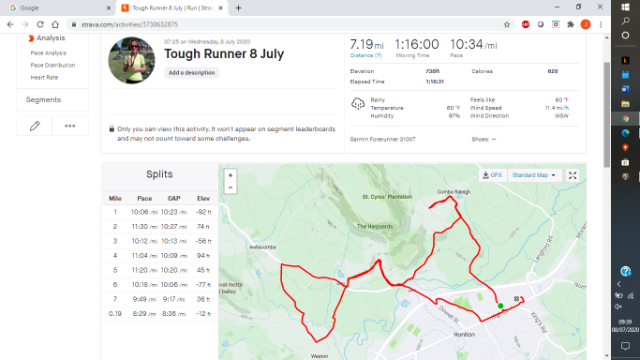This screenshot has width=640, height=360.
Task: Click the address bar URL field
Action: (x=286, y=24)
